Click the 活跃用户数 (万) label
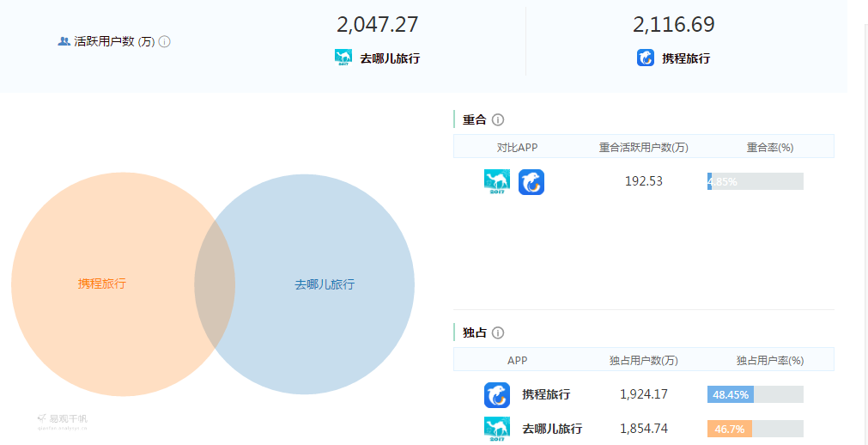Screen dimensions: 868x445 (x=114, y=41)
